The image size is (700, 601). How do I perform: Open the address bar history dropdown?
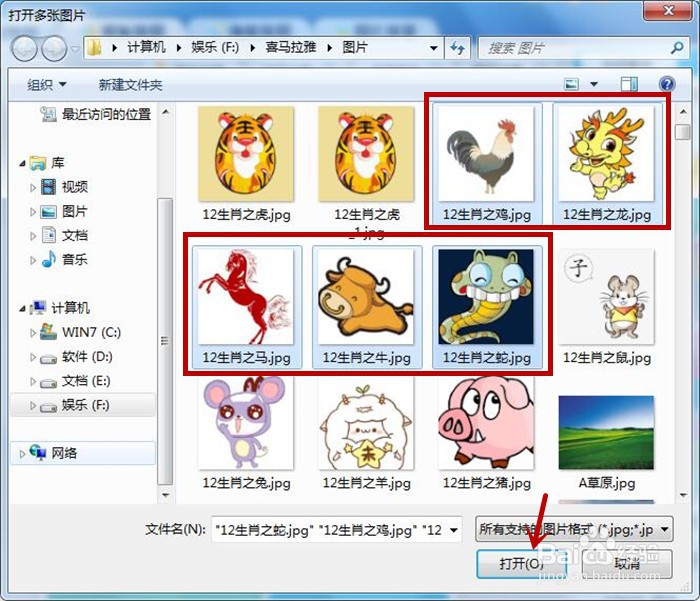tap(433, 48)
